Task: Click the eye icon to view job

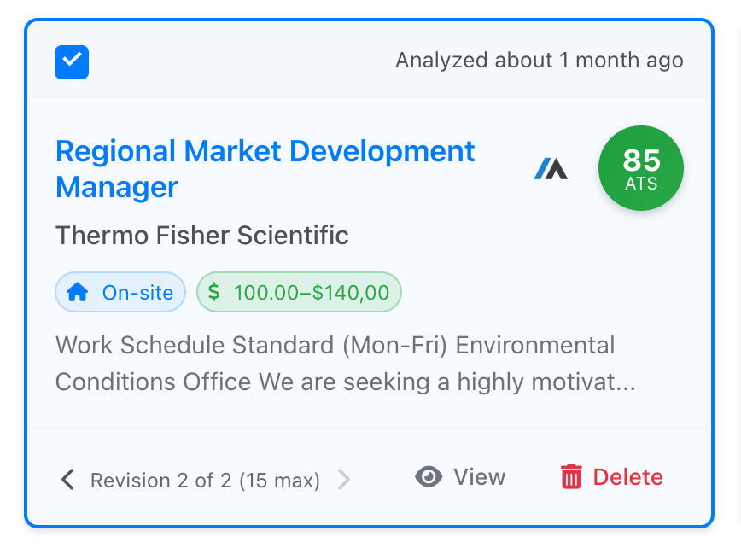Action: click(x=429, y=477)
